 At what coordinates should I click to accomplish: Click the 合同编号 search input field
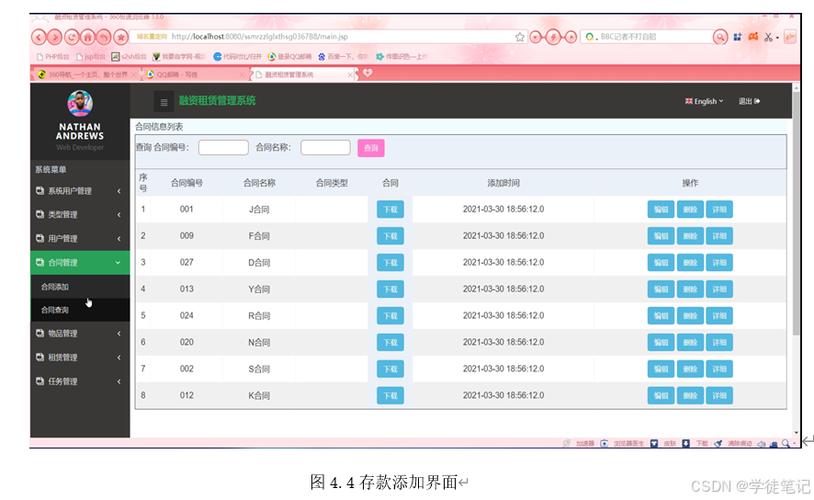(223, 147)
